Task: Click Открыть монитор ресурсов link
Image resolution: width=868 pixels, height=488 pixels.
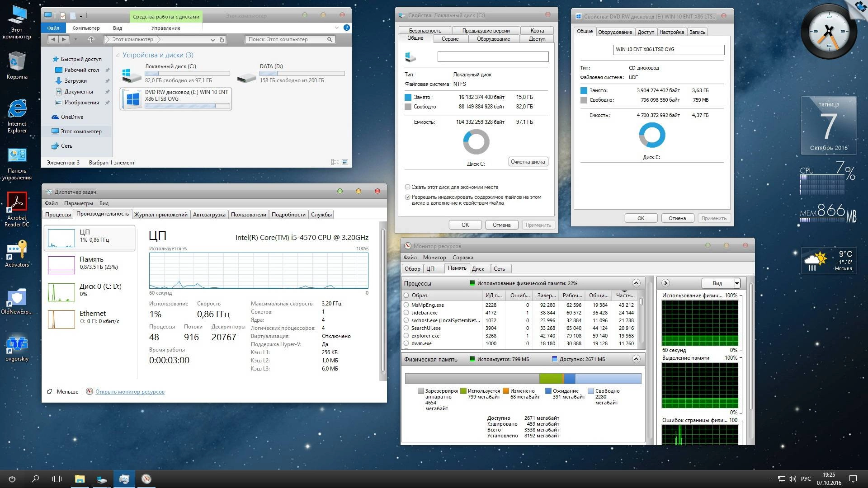Action: point(130,392)
